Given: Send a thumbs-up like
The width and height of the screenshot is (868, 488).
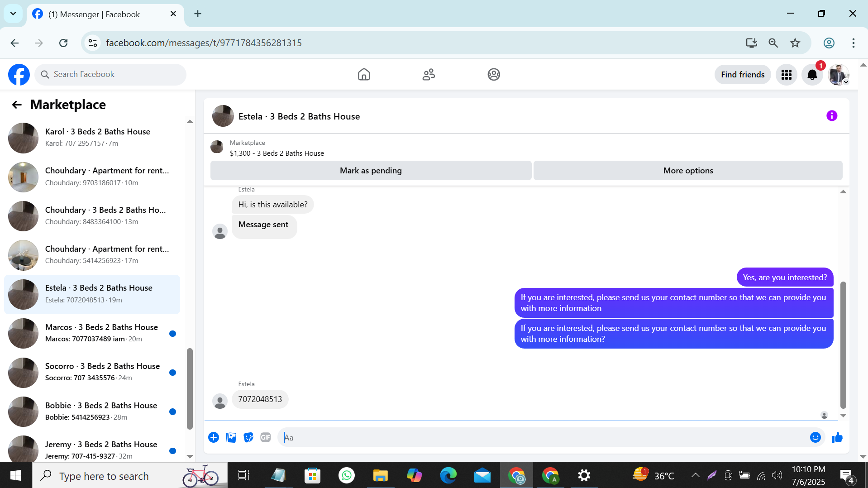Looking at the screenshot, I should pyautogui.click(x=837, y=437).
